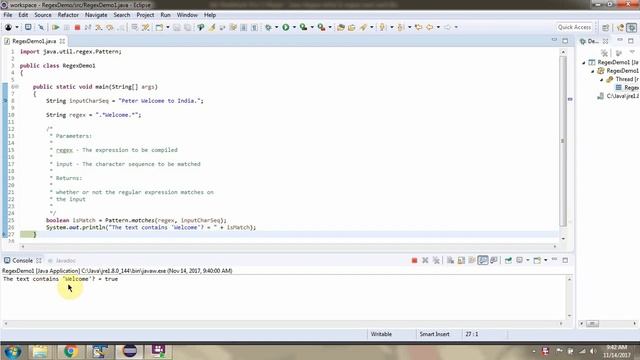The image size is (640, 360).
Task: Click the red Terminate button in main toolbar
Action: click(77, 27)
